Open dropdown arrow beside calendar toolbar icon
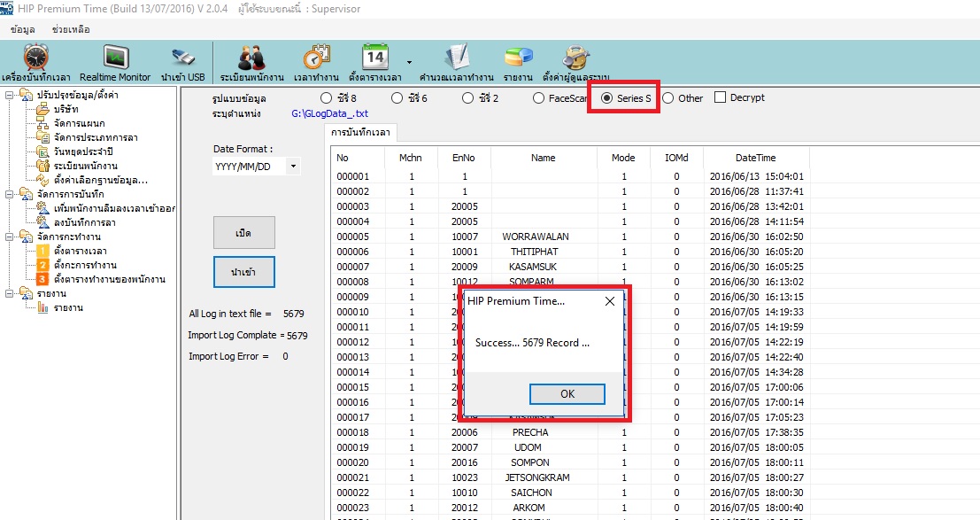Screen dimensions: 980x520 [409, 63]
